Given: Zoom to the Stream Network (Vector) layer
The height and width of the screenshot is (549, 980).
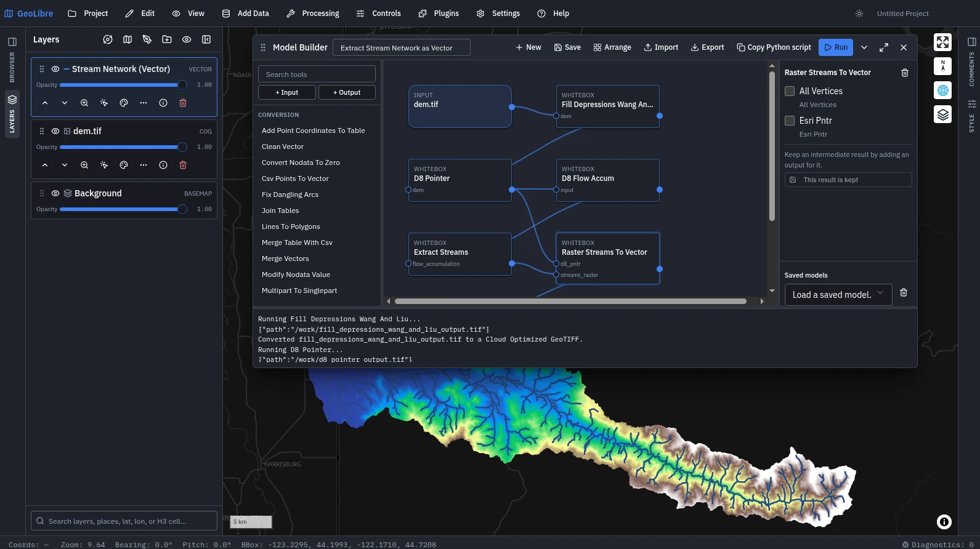Looking at the screenshot, I should 84,103.
